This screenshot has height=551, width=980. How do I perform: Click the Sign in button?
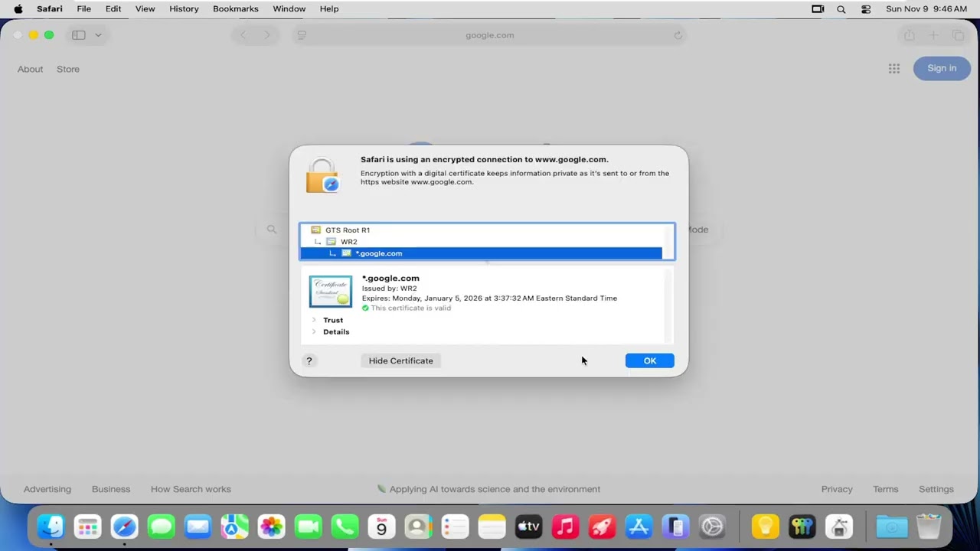942,68
